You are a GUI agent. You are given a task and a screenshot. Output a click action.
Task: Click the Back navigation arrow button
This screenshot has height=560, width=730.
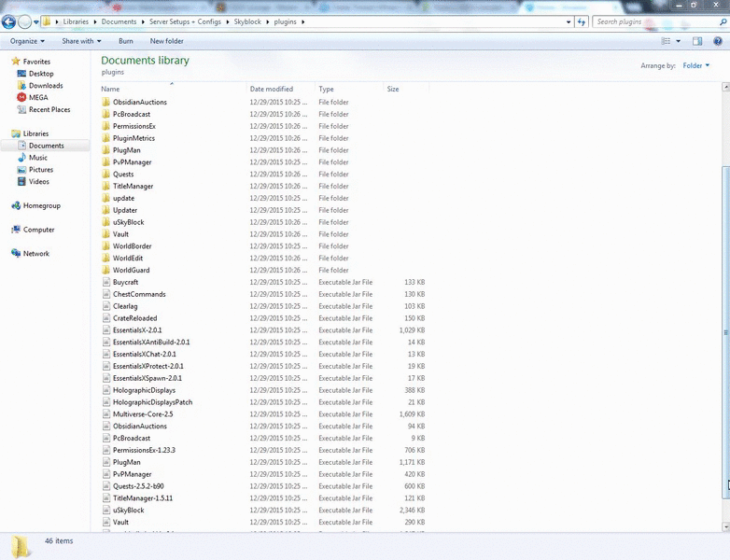tap(8, 21)
